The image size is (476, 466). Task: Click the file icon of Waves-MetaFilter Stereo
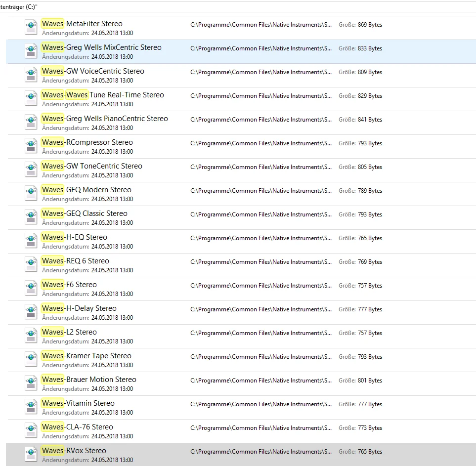click(31, 27)
